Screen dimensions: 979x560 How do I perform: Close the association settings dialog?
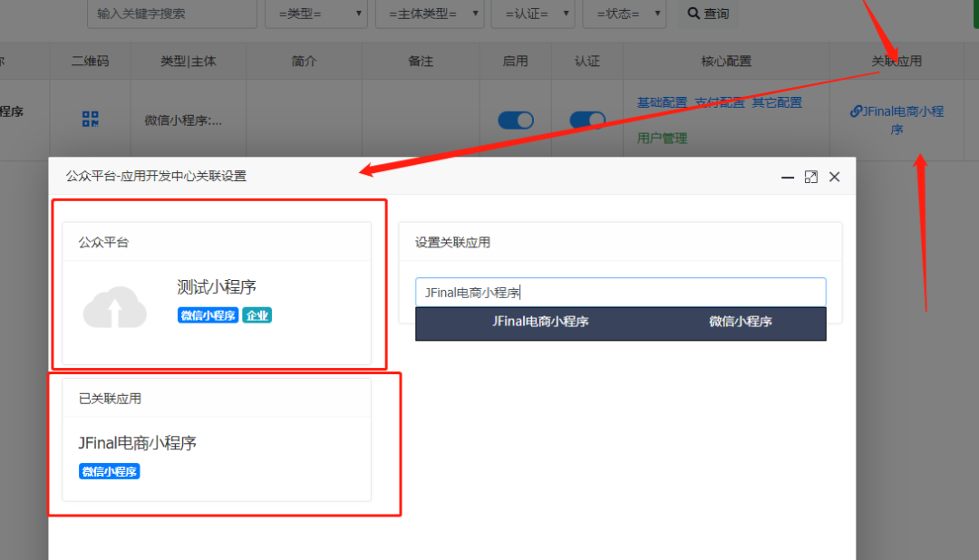[835, 177]
